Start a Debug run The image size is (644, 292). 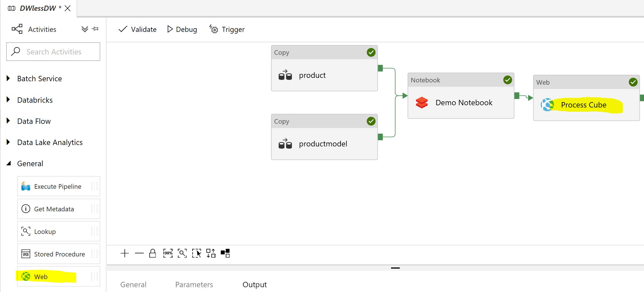[182, 29]
